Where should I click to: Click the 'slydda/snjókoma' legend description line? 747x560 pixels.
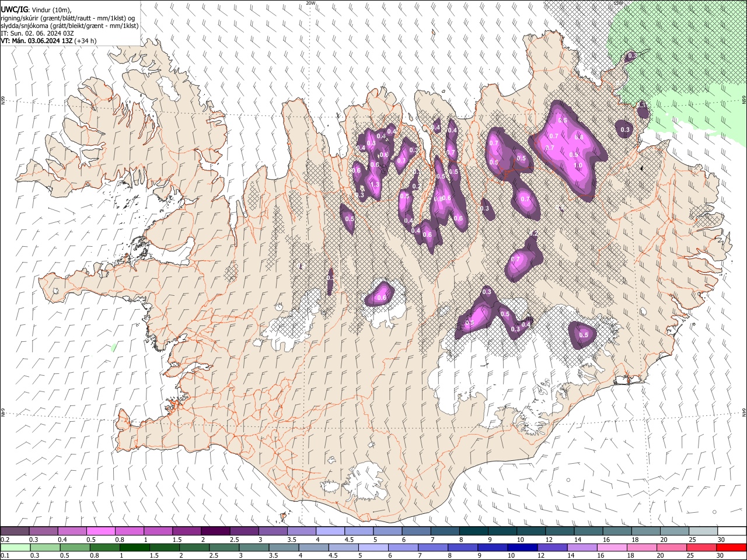tap(69, 26)
